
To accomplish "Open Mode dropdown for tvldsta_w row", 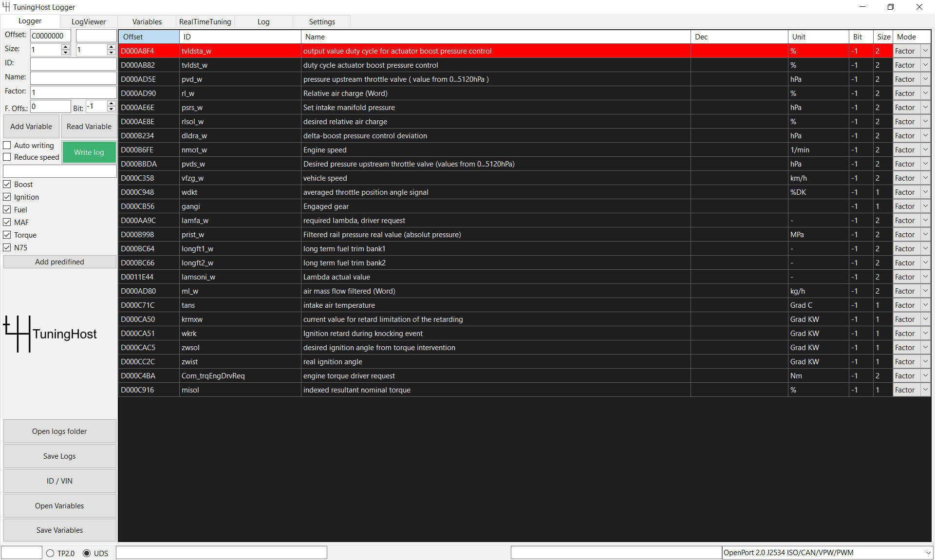I will coord(925,51).
